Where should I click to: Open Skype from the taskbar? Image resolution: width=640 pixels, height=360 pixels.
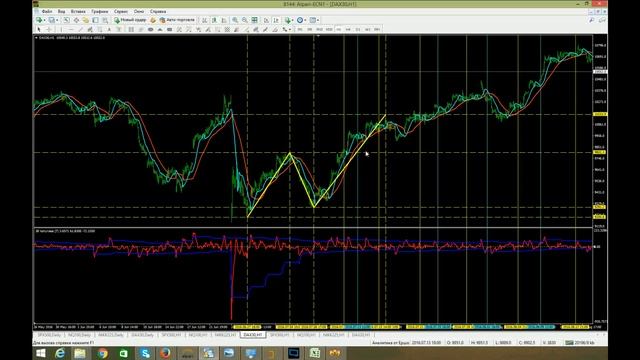[x=145, y=353]
